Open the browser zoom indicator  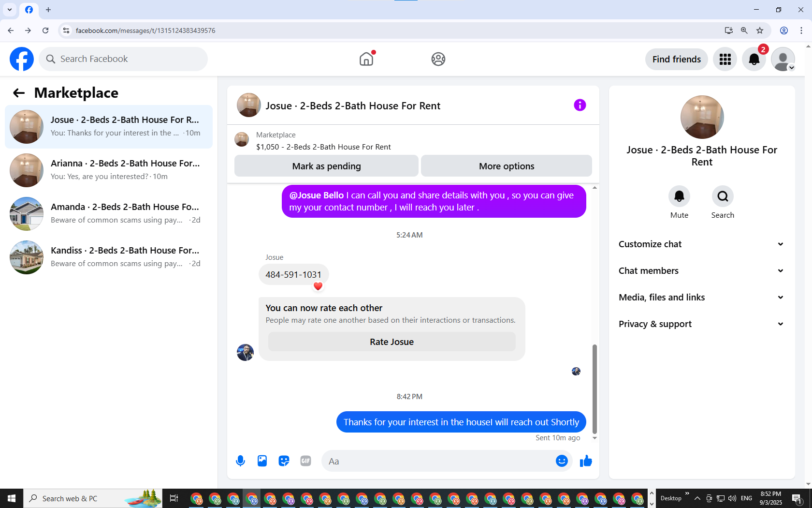744,30
